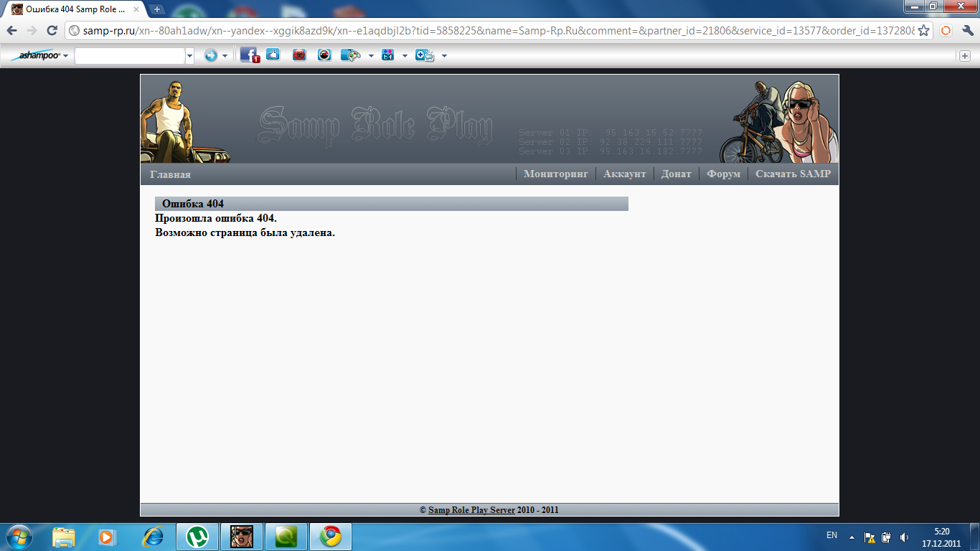Close the Ошибка 404 Samp Role tab
This screenshot has width=980, height=551.
click(136, 9)
